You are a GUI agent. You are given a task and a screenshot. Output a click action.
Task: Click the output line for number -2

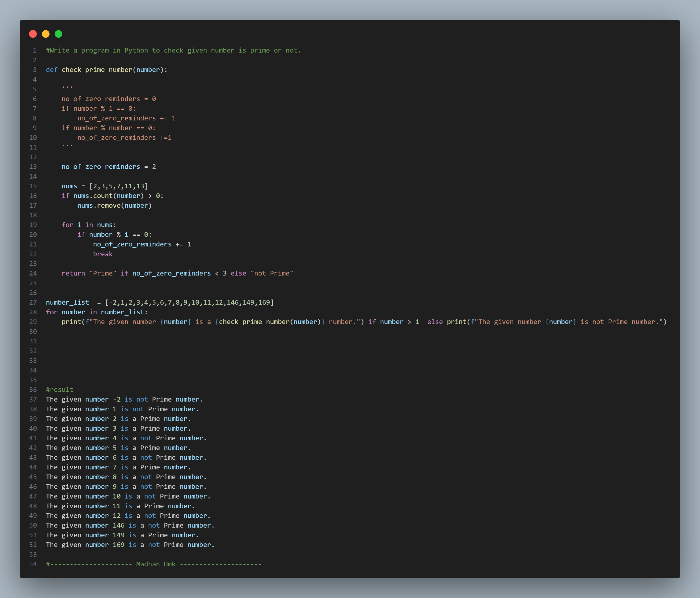pyautogui.click(x=124, y=400)
